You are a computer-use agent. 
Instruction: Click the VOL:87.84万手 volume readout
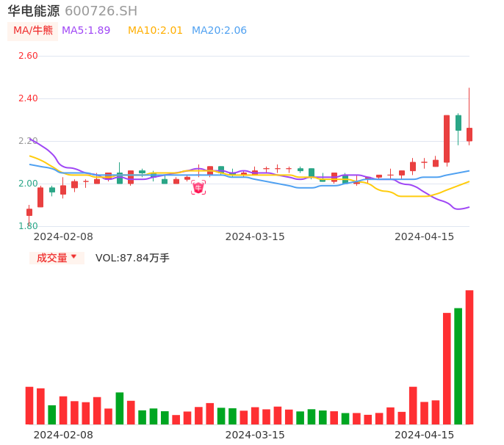coord(132,258)
